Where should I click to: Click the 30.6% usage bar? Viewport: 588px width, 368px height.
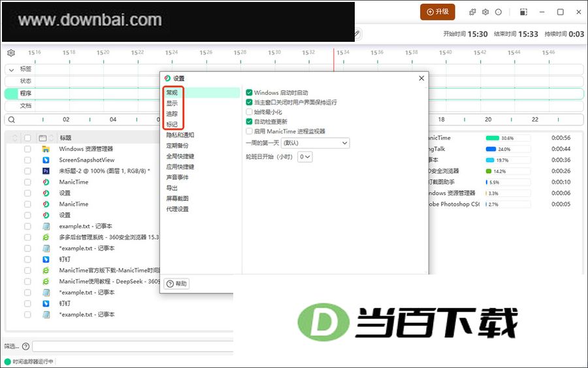pyautogui.click(x=508, y=138)
